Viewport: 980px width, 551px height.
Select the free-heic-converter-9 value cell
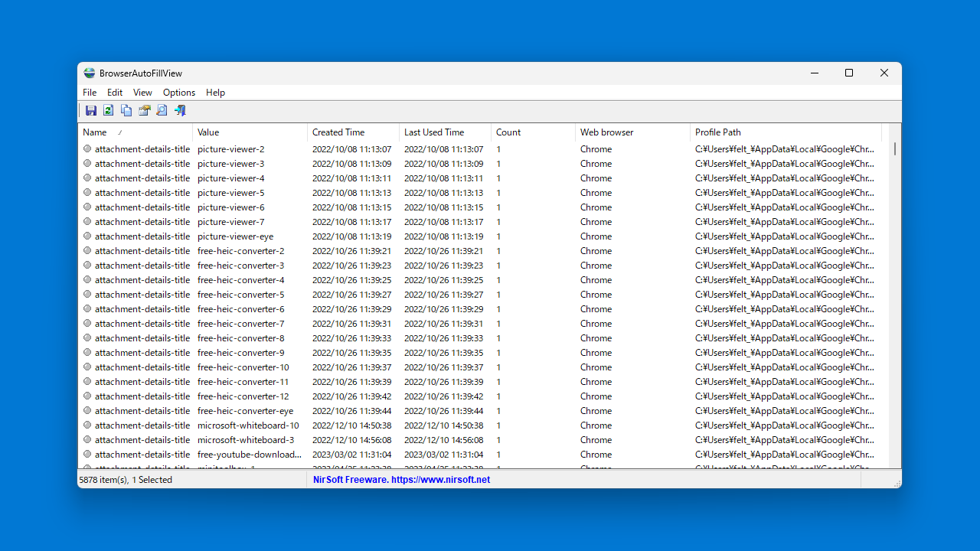[x=240, y=353]
